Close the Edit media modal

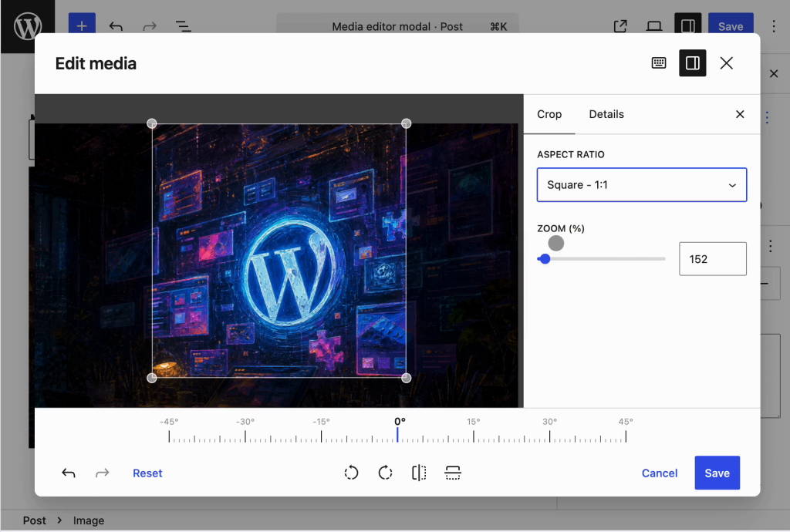pos(726,63)
